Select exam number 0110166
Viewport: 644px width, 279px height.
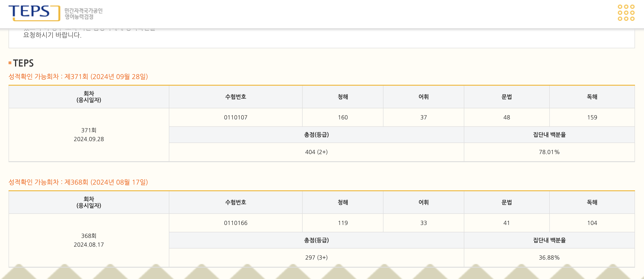(x=236, y=223)
